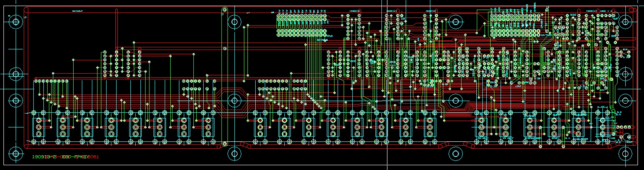Screen dimensions: 644x170
Task: Select the RD NEXT switch footprint
Action: [x=481, y=127]
